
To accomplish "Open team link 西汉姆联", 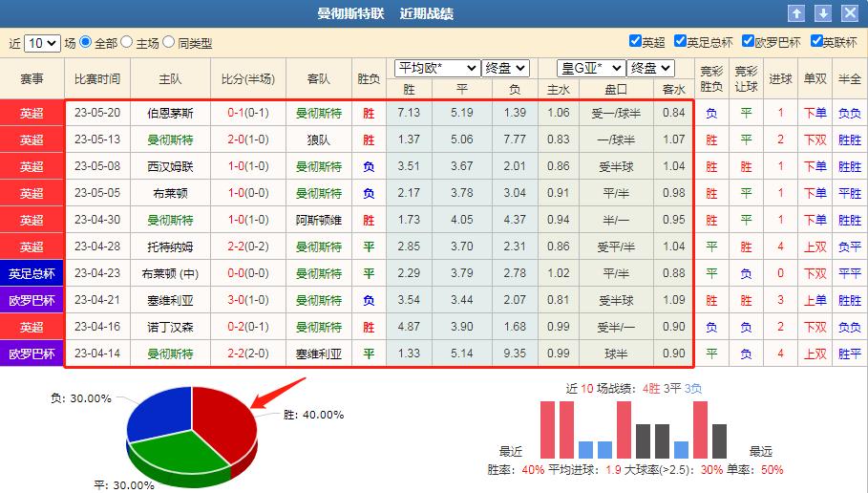I will (170, 166).
